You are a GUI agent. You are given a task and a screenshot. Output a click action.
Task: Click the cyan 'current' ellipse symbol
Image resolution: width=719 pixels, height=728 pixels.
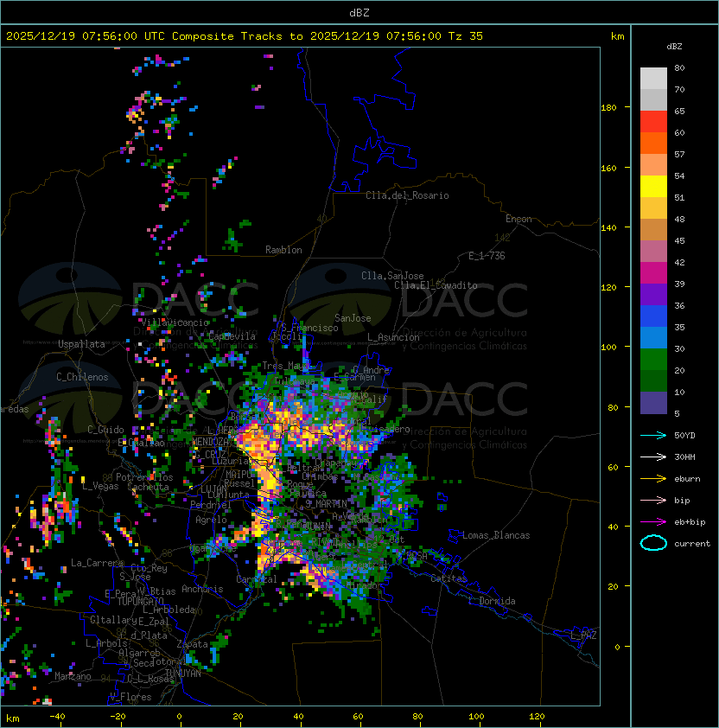point(653,543)
